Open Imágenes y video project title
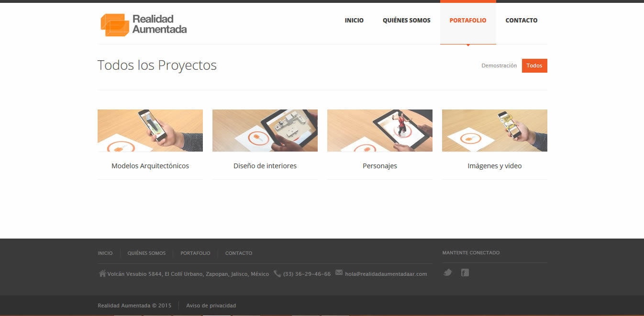Viewport: 644px width, 316px height. tap(495, 166)
